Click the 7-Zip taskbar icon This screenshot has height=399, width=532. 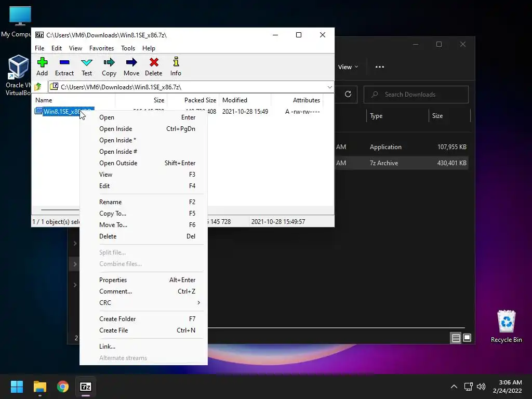[x=86, y=387]
